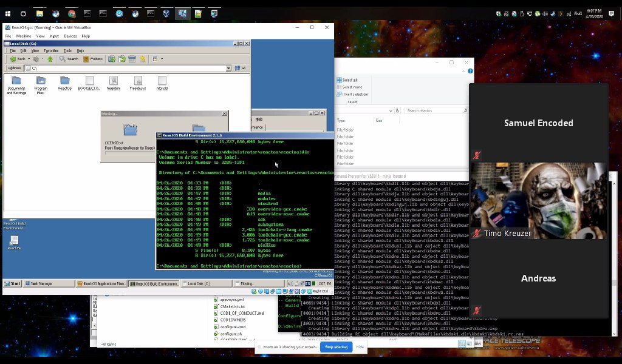Switch to ReactOS Applications Manager taskbar button
This screenshot has height=364, width=622.
click(101, 283)
